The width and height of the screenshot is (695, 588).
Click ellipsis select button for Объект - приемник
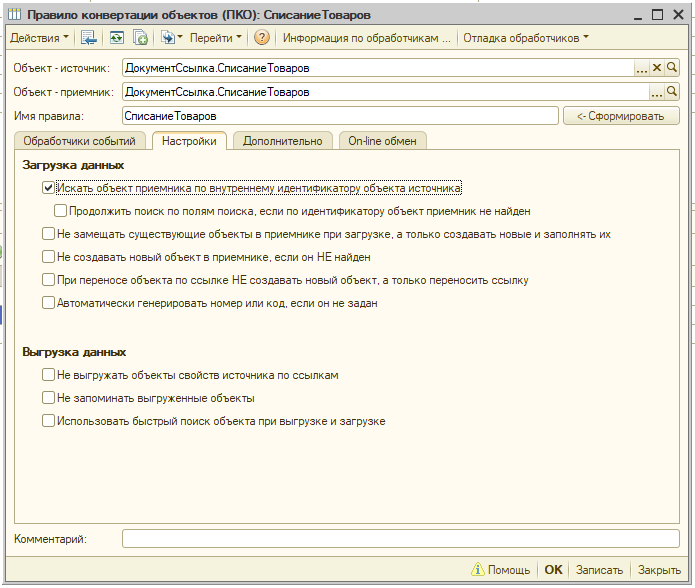click(x=656, y=92)
